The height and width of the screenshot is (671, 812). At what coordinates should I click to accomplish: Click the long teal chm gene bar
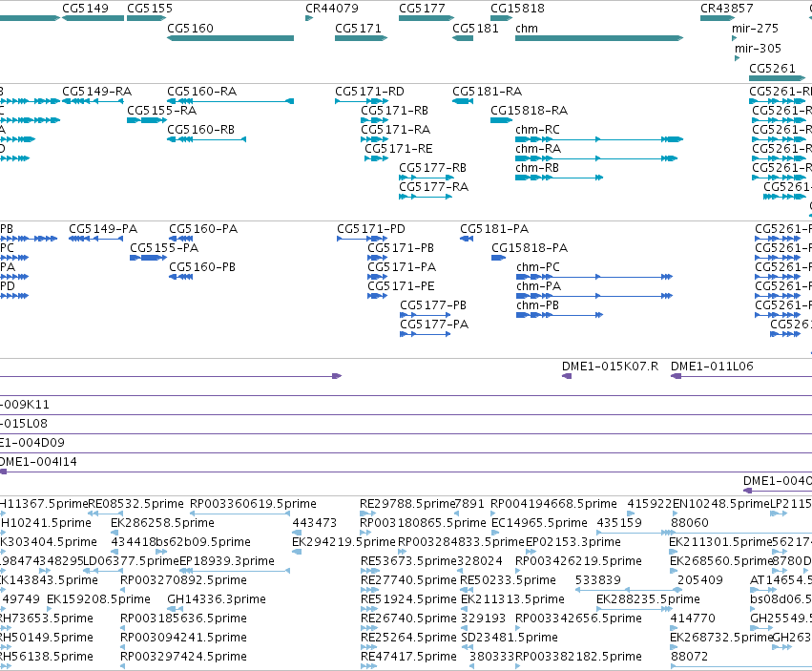coord(599,38)
